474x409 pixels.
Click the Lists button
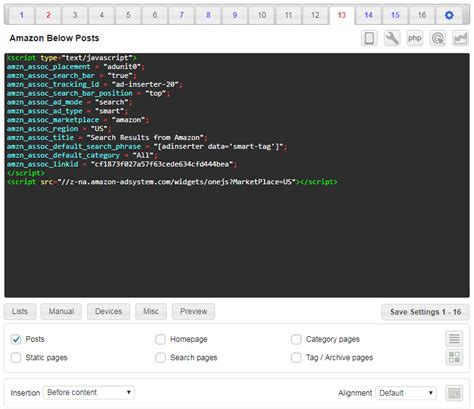[20, 311]
